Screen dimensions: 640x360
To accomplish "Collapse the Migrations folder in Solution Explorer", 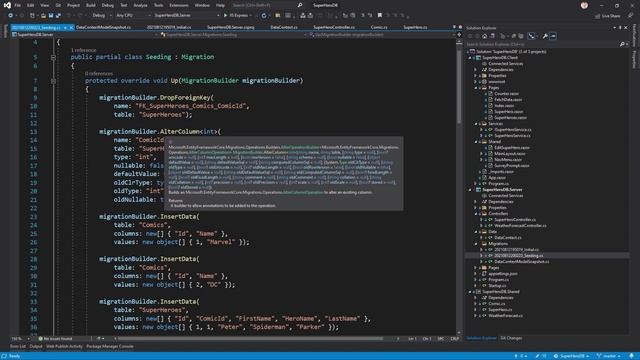I will click(x=476, y=244).
